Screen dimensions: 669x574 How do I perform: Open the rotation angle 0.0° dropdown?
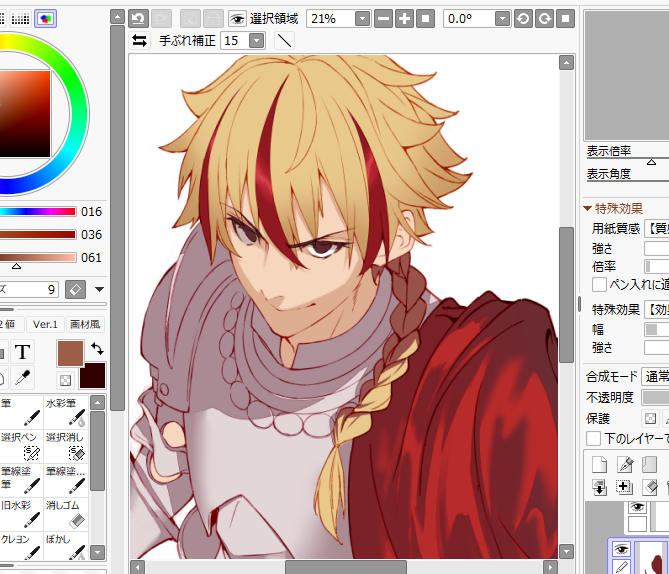(x=503, y=19)
